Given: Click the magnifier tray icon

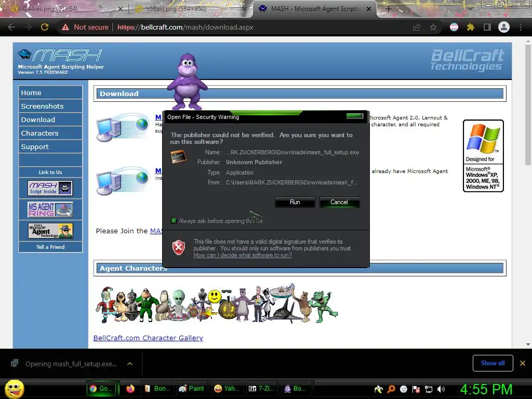Looking at the screenshot, I should 391,389.
